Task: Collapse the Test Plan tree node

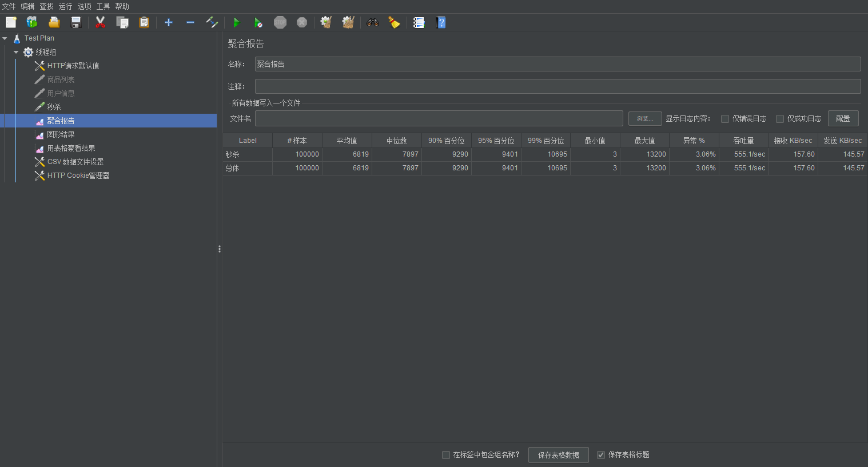Action: tap(5, 38)
